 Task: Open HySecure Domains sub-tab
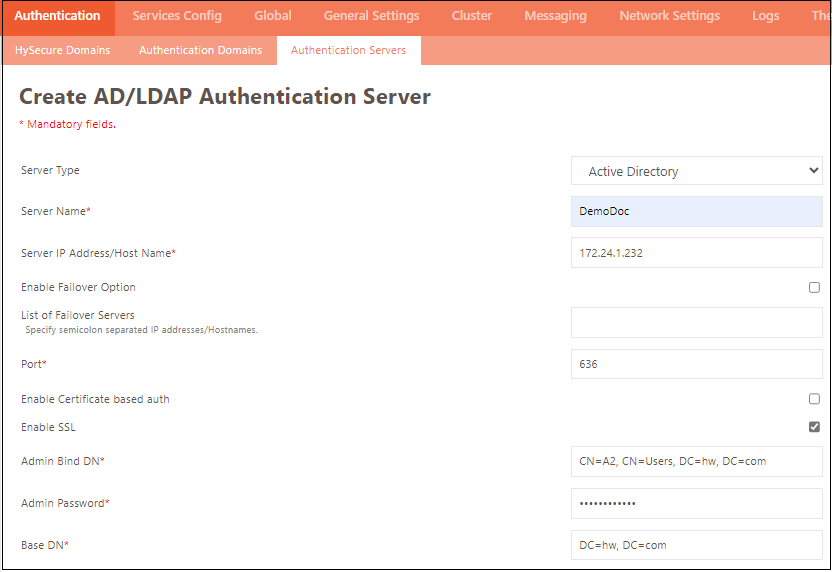pos(63,50)
